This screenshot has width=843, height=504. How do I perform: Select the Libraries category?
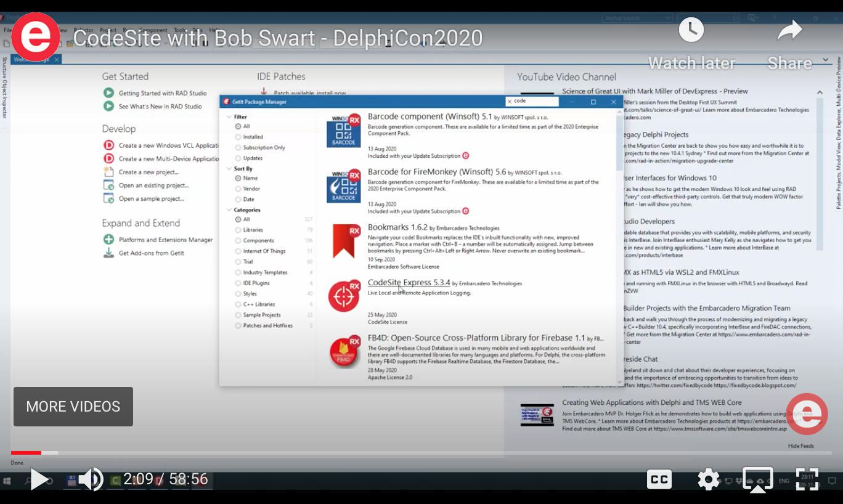[x=238, y=230]
